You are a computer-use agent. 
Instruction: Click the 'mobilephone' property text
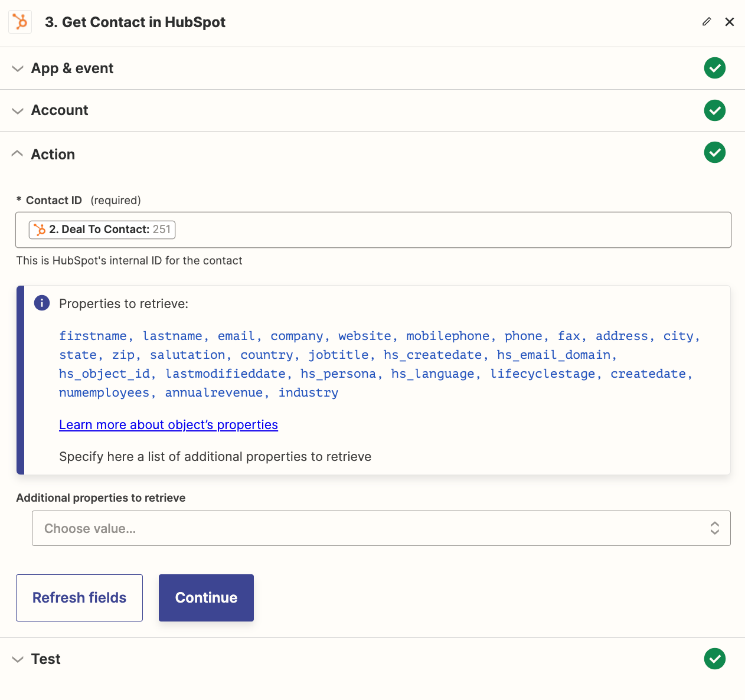448,336
